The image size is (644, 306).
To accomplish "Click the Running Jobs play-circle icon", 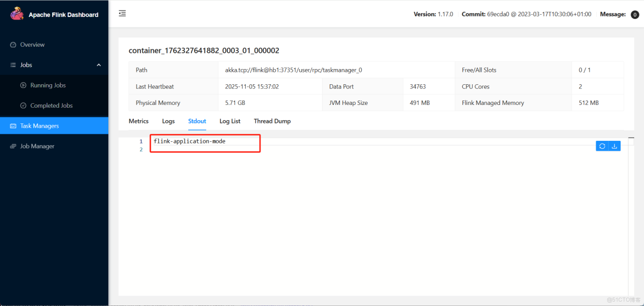I will click(23, 85).
